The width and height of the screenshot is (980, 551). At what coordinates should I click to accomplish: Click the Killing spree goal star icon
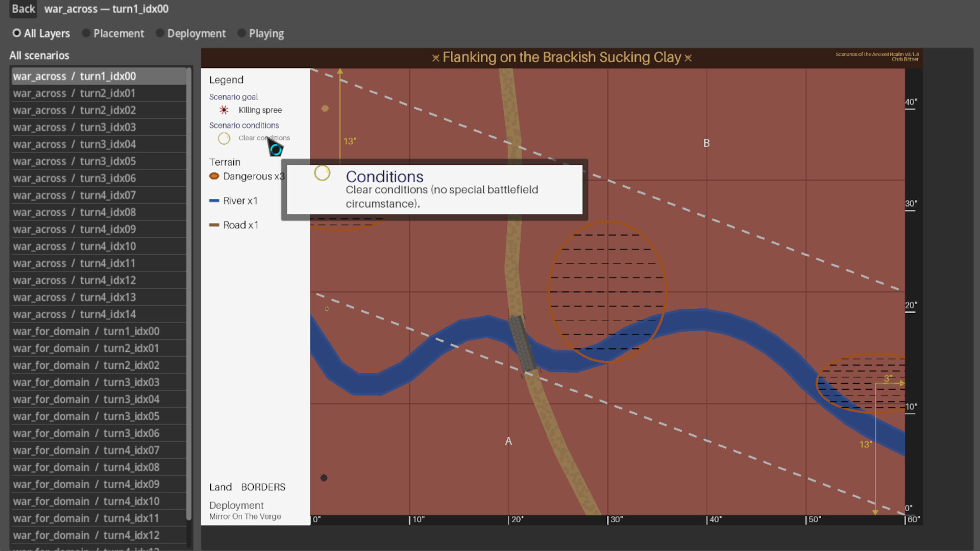pos(224,110)
